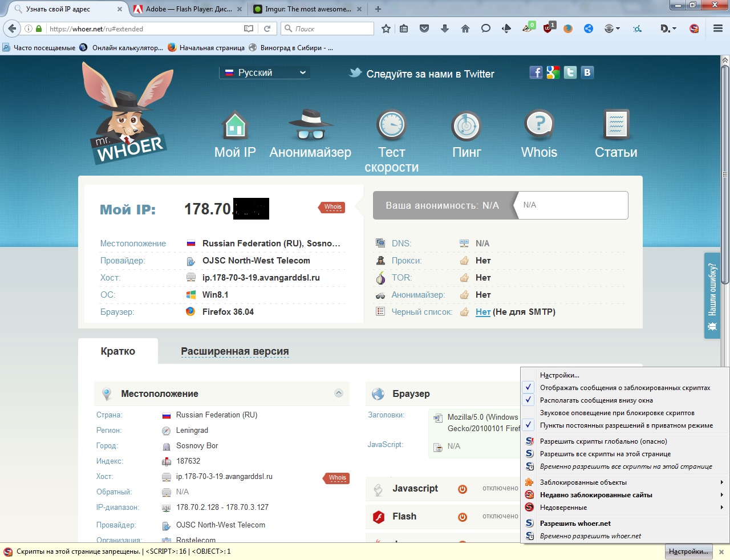Screen dimensions: 730x560
Task: Open the Настройки... button in notification bar
Action: [x=688, y=551]
